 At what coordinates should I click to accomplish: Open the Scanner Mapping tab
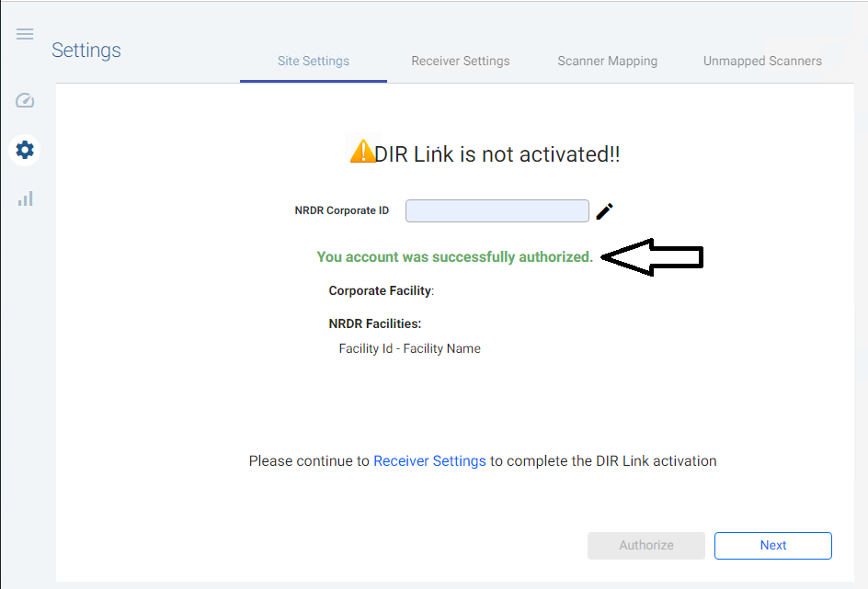(x=607, y=61)
